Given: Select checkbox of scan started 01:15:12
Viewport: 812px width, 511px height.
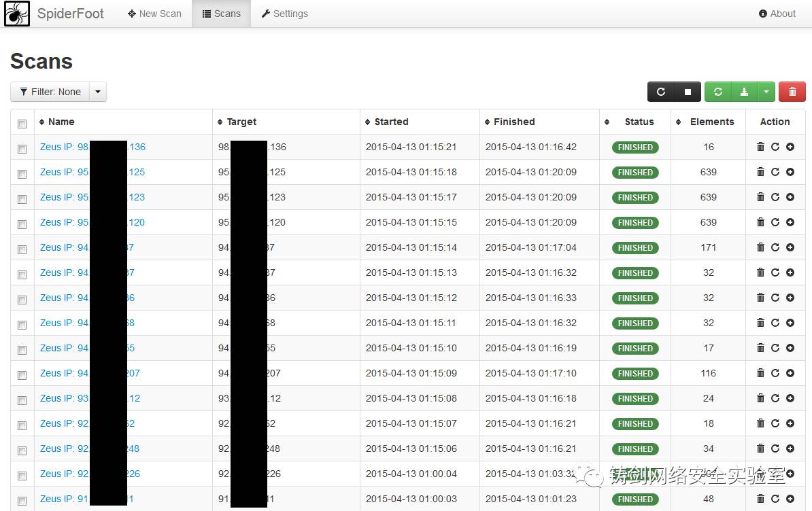Looking at the screenshot, I should click(x=22, y=300).
